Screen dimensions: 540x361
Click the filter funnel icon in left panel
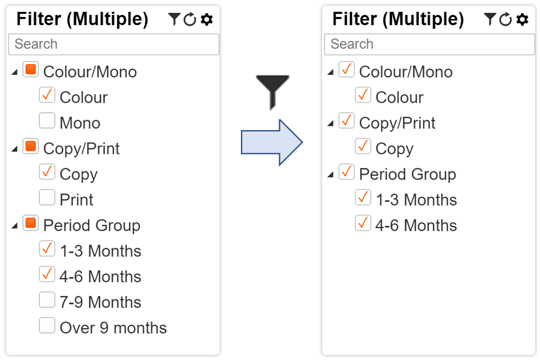174,19
